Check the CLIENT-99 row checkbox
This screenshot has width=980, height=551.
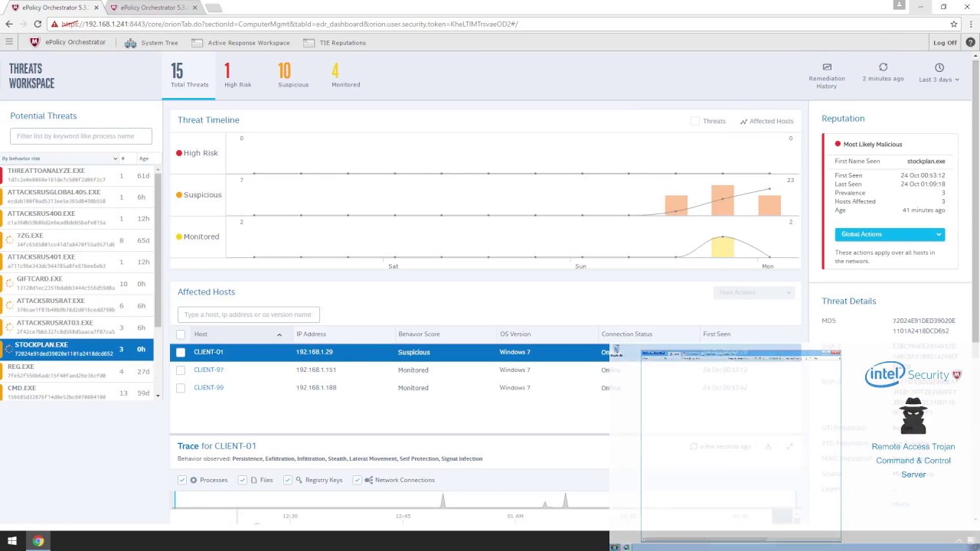pyautogui.click(x=181, y=388)
